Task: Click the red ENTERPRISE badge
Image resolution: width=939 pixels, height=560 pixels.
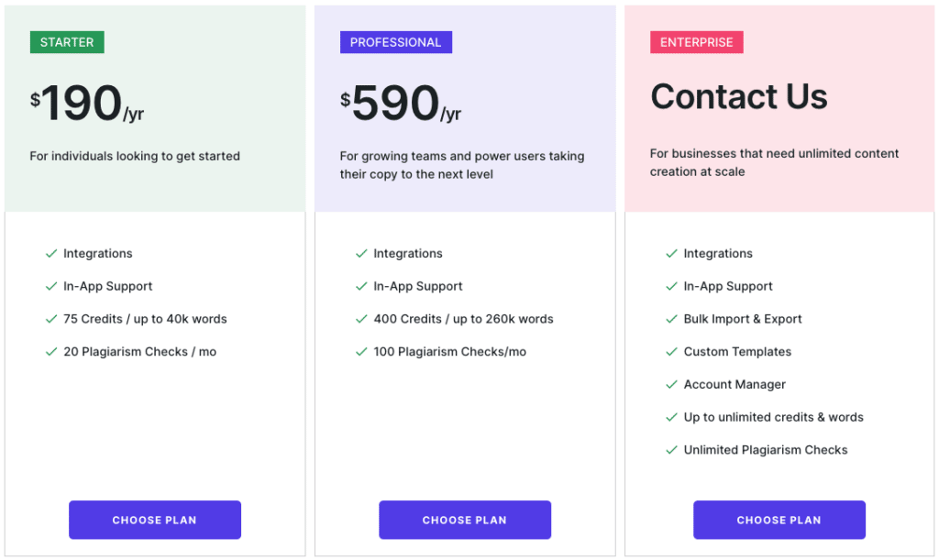Action: coord(697,42)
